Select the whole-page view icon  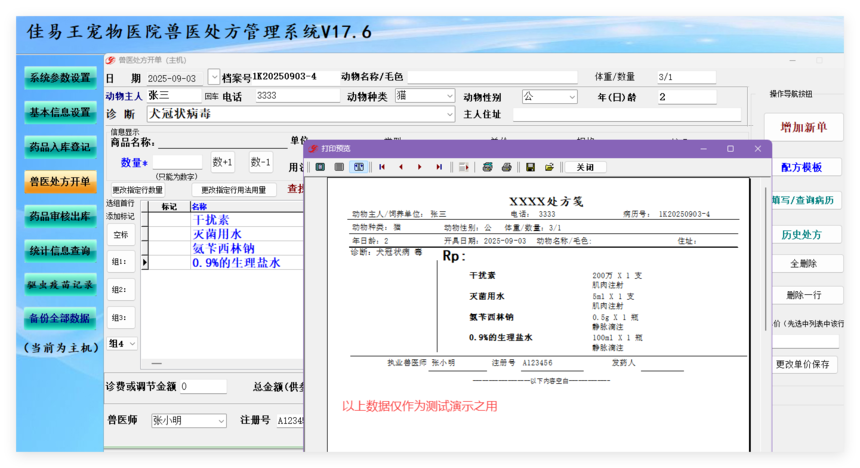(320, 167)
